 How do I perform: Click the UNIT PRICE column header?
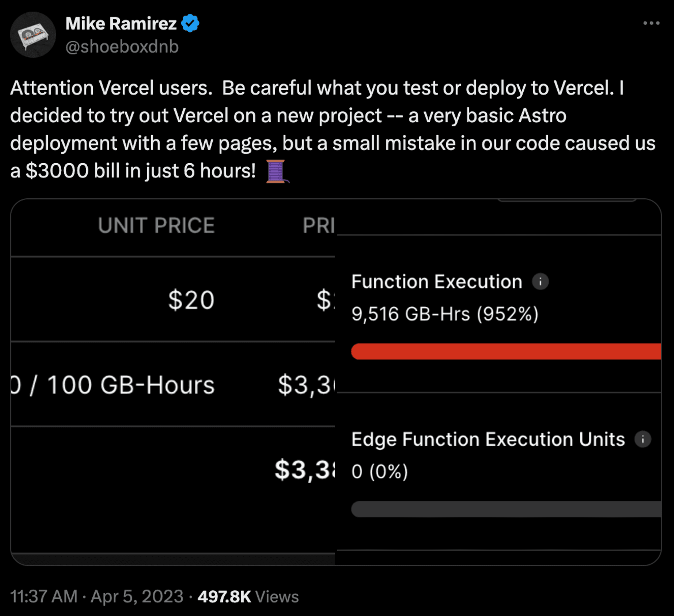[156, 225]
